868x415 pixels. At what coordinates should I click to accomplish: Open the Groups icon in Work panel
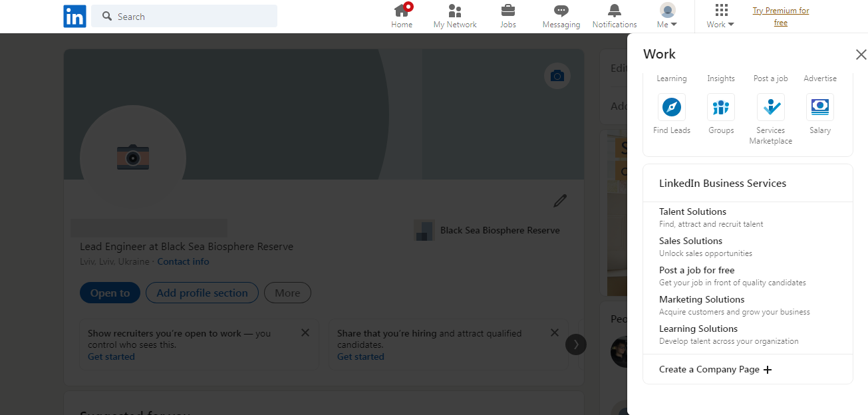coord(721,107)
